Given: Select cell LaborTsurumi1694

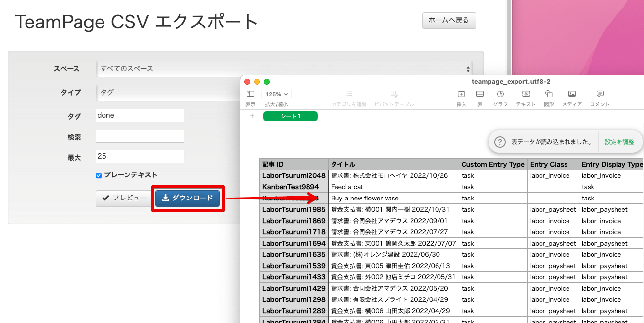Looking at the screenshot, I should tap(294, 243).
